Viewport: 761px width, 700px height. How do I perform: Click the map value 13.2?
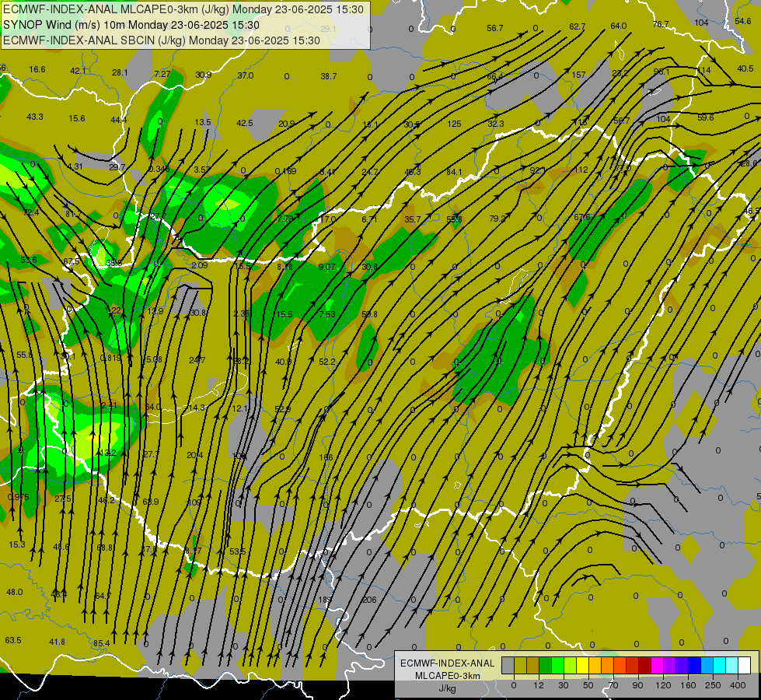click(x=107, y=453)
